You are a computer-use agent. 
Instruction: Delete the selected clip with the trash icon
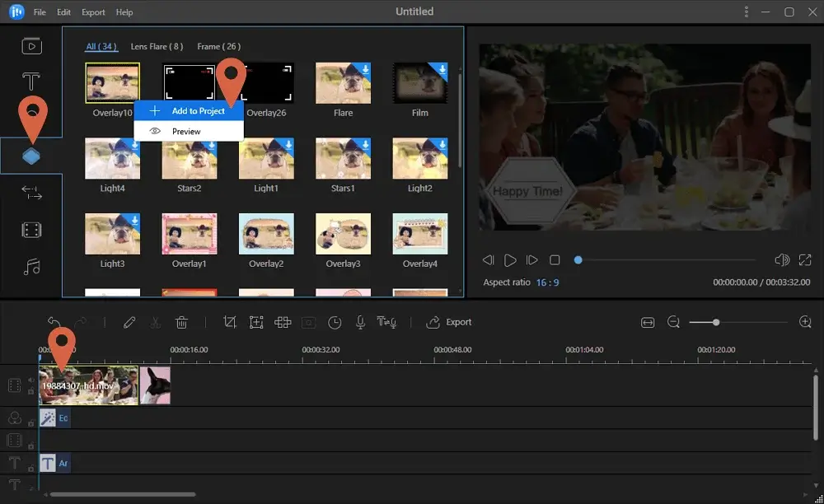181,322
